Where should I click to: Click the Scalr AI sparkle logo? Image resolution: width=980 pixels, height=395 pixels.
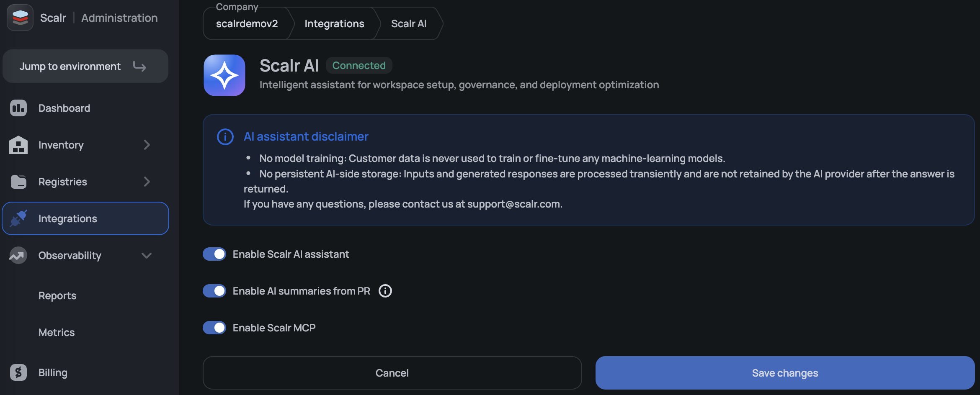coord(224,75)
